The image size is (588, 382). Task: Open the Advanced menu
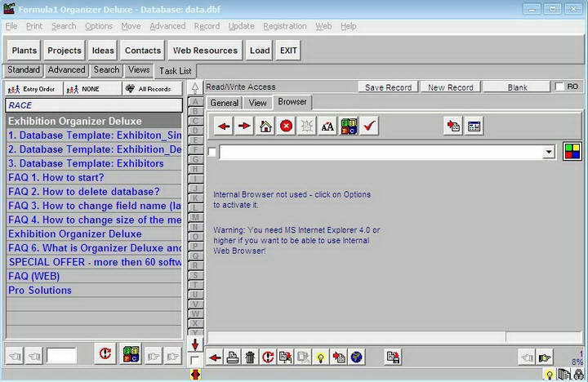[x=167, y=26]
